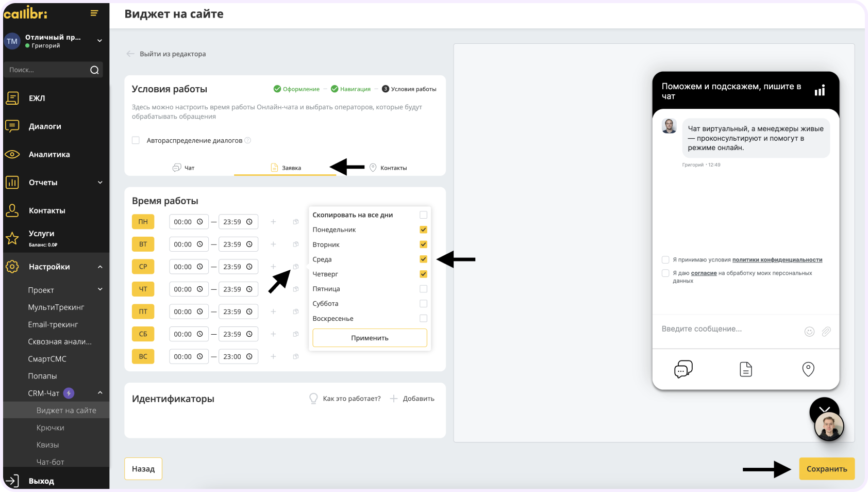Open Контакты person icon

pos(12,210)
